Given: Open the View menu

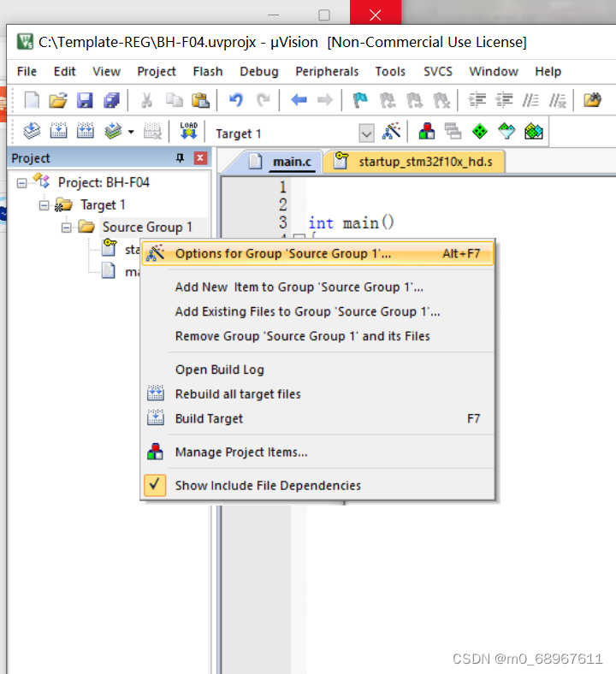Looking at the screenshot, I should click(106, 71).
